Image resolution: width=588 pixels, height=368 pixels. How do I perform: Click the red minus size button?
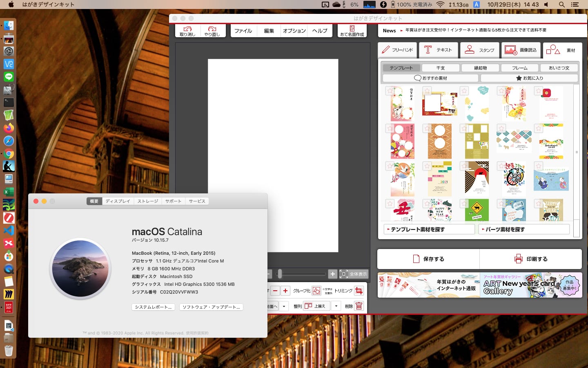[x=275, y=291]
